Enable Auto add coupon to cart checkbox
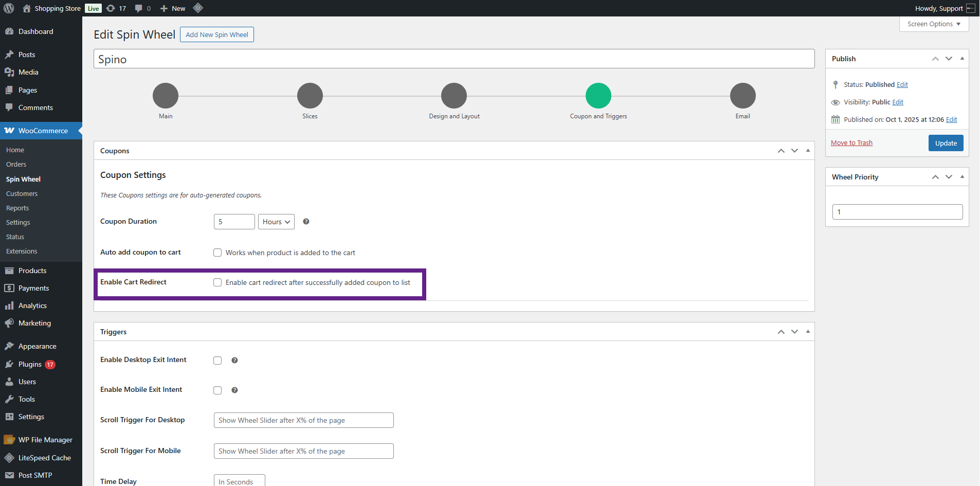This screenshot has height=486, width=980. tap(217, 253)
